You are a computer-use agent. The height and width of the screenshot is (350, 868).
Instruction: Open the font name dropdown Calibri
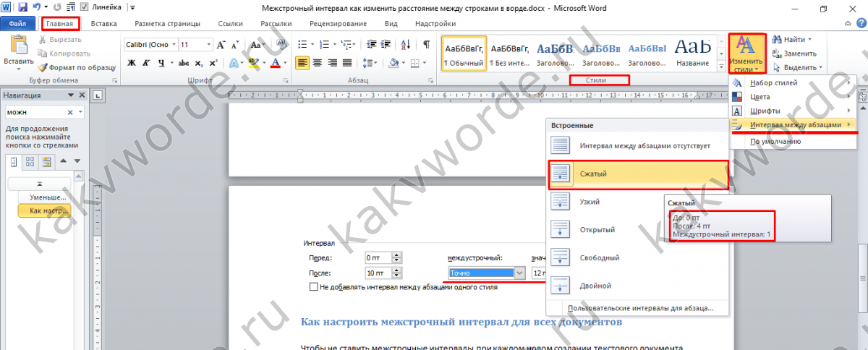pyautogui.click(x=174, y=45)
